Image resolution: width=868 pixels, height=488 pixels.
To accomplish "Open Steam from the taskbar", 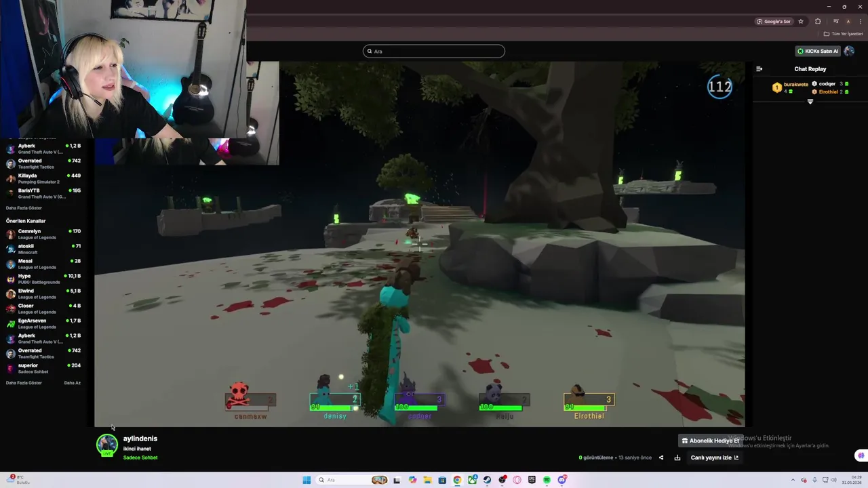I will (487, 480).
